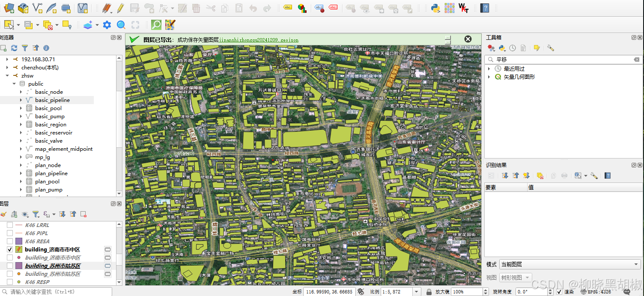
Task: Check the underlined building_苏州市姑苏区 layer
Action: tap(10, 266)
